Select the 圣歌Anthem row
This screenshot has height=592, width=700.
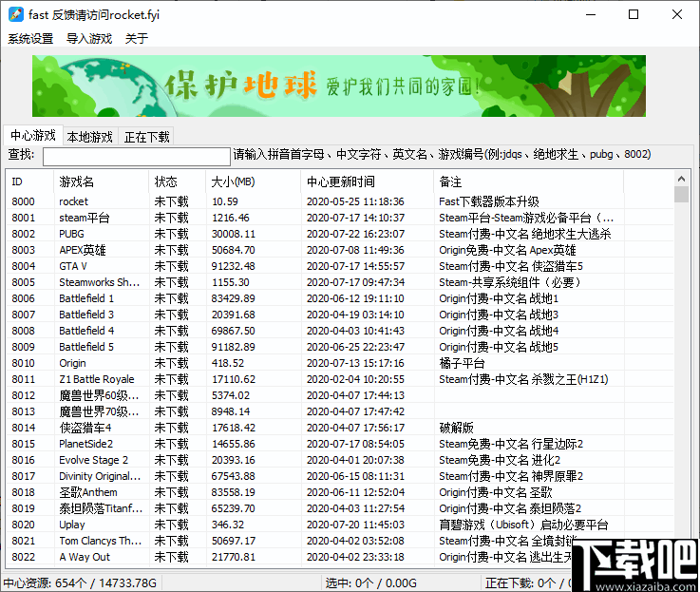pos(340,492)
